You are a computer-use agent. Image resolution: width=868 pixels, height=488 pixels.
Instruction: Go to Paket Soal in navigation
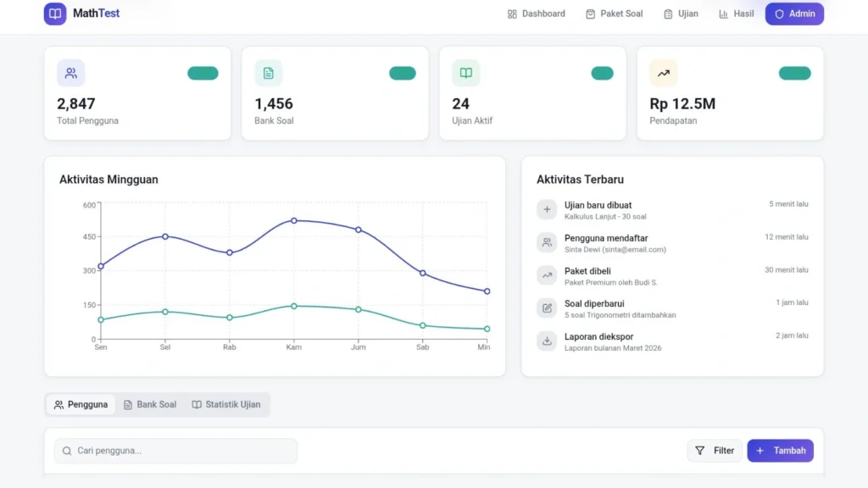(614, 14)
